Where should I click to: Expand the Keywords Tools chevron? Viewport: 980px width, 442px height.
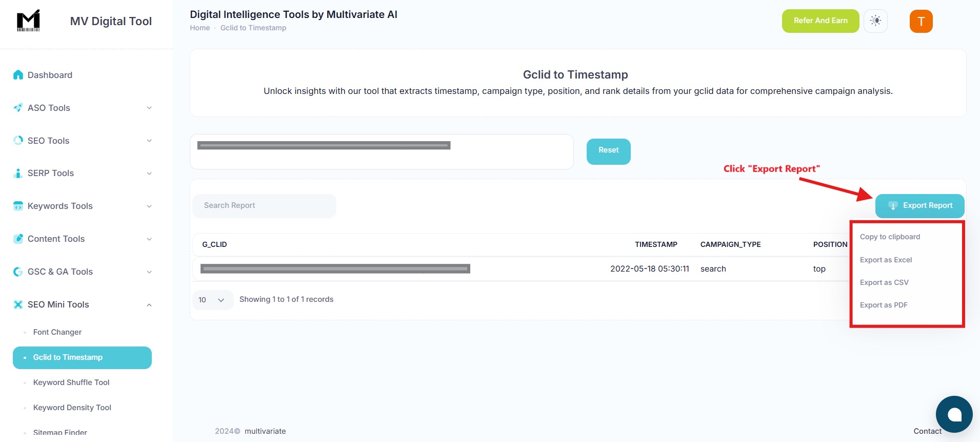click(149, 206)
